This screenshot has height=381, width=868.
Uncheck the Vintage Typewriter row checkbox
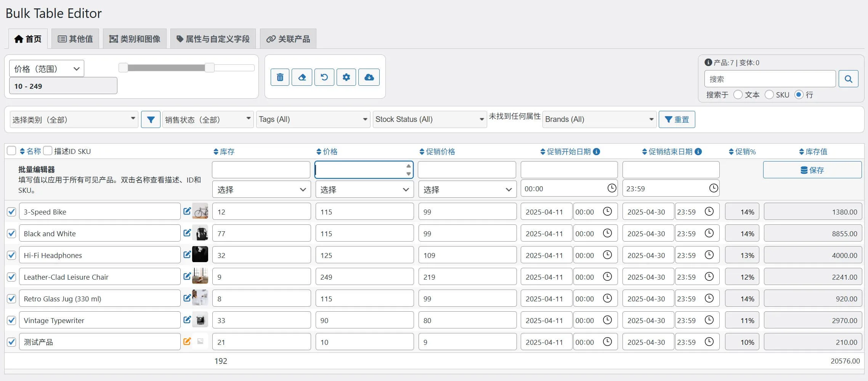click(11, 320)
